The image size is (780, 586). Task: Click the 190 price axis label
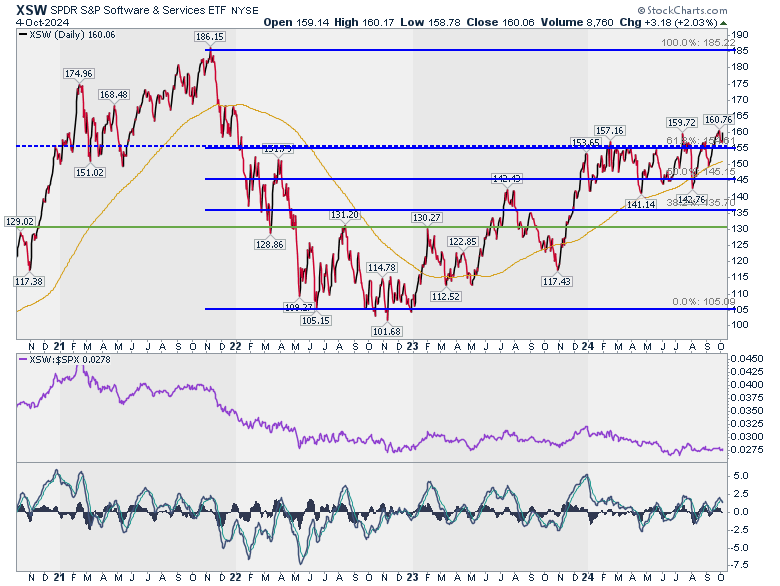pos(740,35)
